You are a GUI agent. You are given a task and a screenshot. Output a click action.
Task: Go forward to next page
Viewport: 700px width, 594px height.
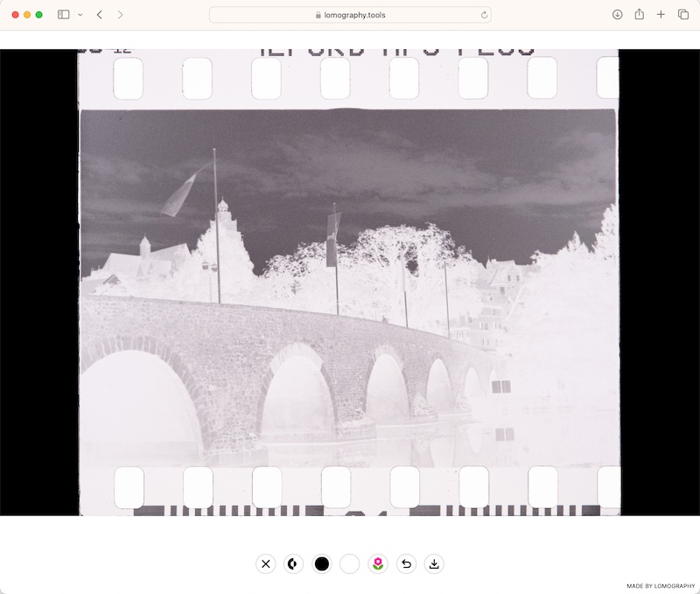click(x=120, y=15)
